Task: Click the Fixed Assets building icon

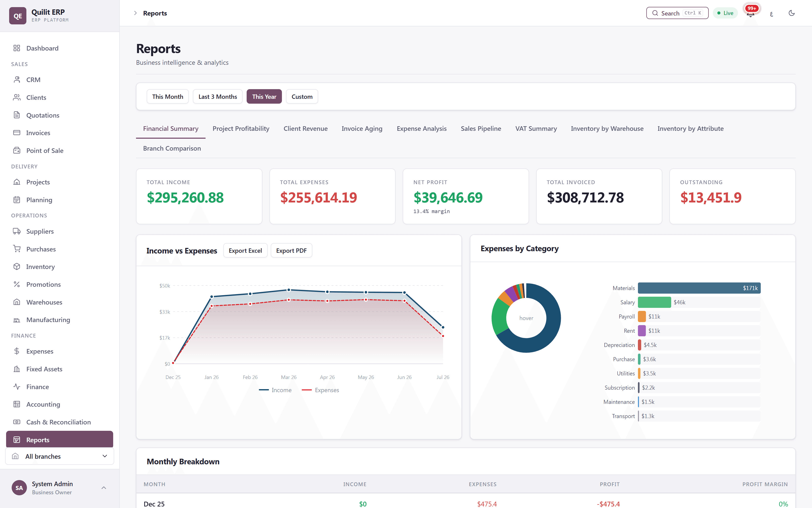Action: (17, 369)
